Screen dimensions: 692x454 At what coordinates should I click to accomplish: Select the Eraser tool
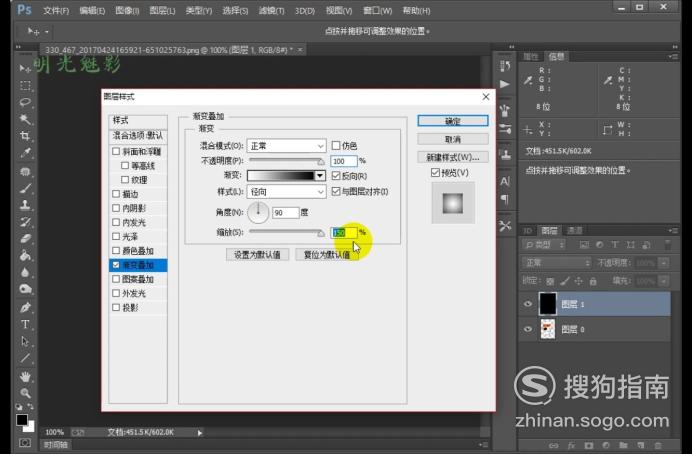coord(25,238)
